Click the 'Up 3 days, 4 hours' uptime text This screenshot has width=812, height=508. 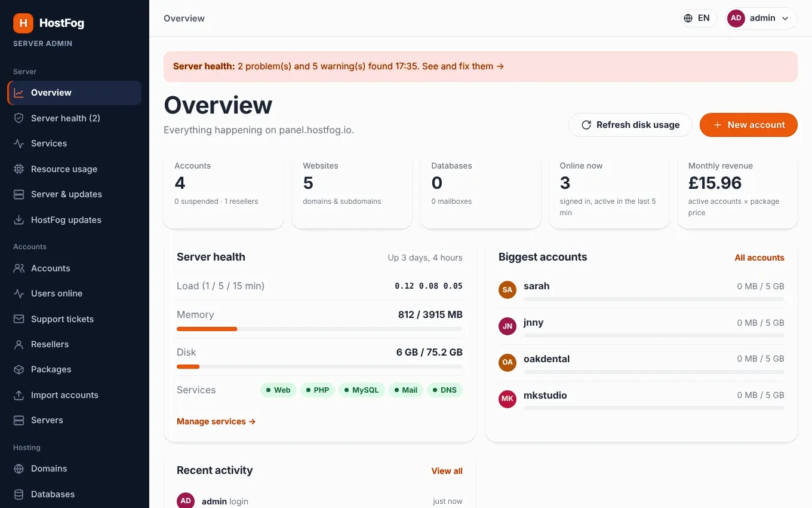tap(425, 258)
